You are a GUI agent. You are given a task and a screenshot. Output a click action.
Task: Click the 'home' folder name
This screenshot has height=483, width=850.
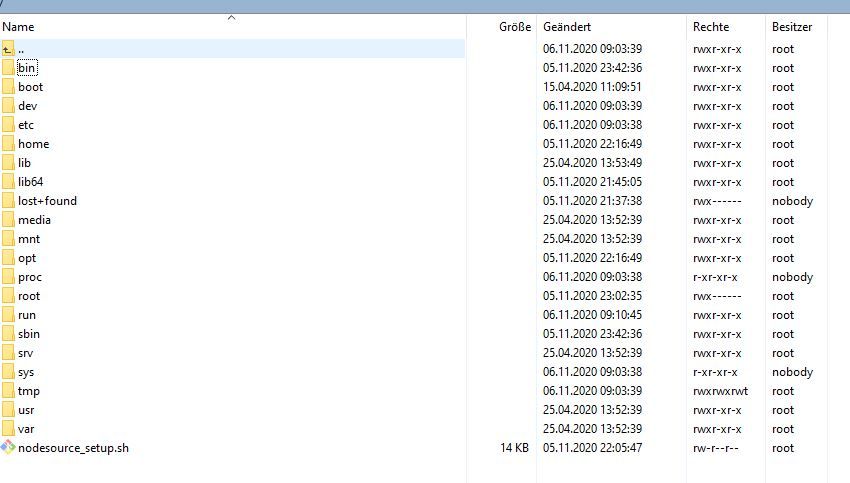pos(34,144)
